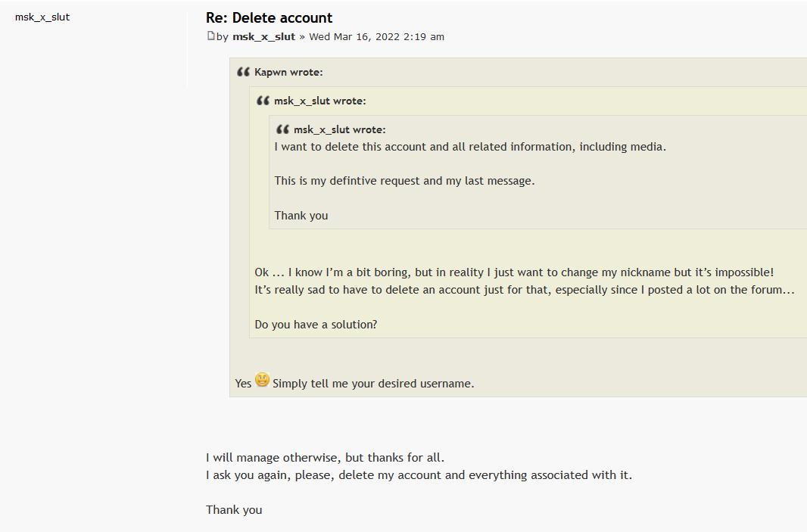Click the quote mark beside "Kapwn wrote:"

click(x=243, y=72)
